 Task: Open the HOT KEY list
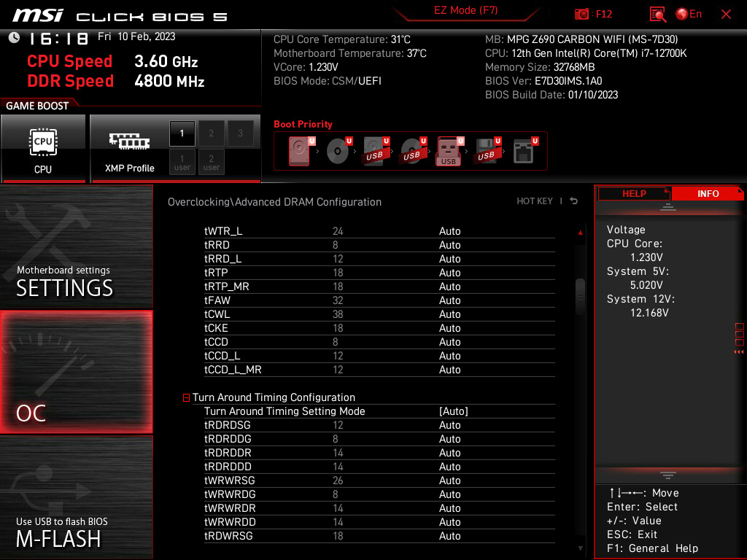pos(535,201)
